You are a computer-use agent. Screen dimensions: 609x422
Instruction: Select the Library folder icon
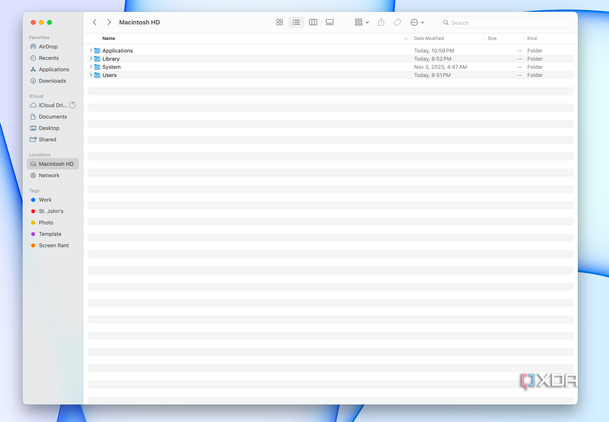[x=97, y=59]
